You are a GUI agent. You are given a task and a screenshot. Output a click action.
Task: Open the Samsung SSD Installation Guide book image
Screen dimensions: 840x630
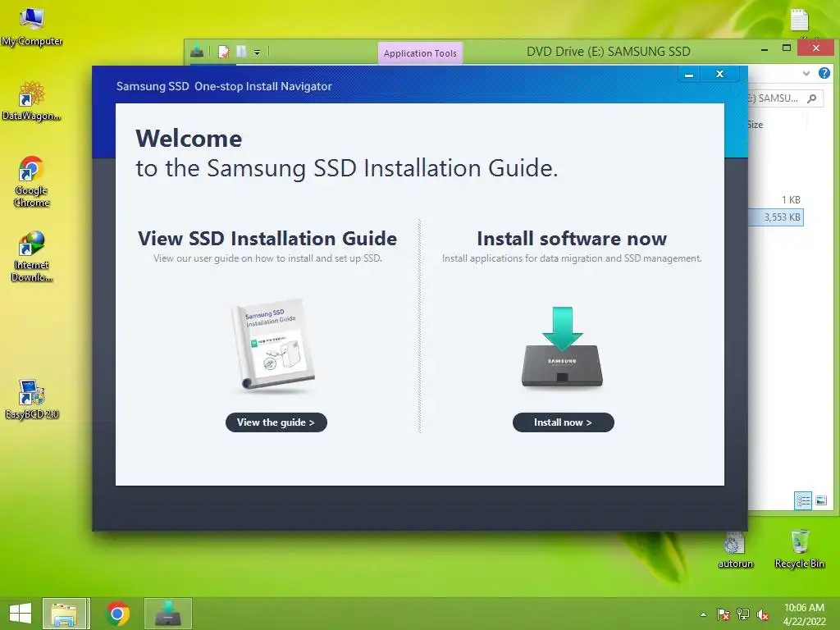[274, 345]
